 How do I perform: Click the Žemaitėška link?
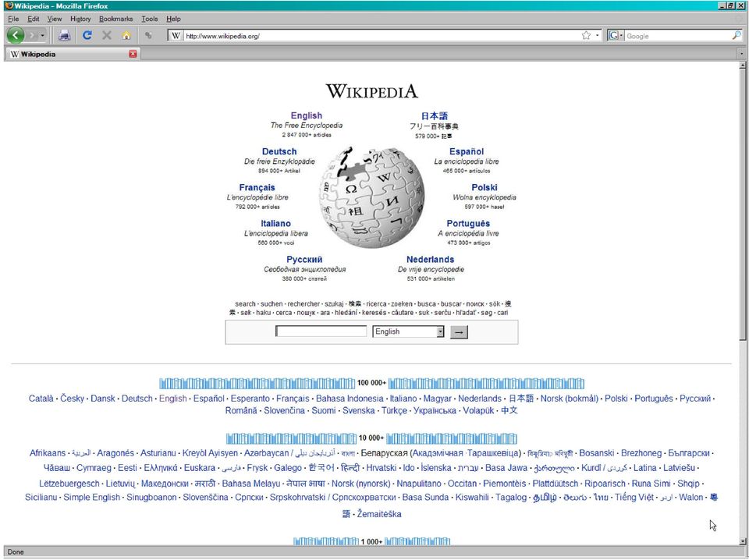click(379, 514)
